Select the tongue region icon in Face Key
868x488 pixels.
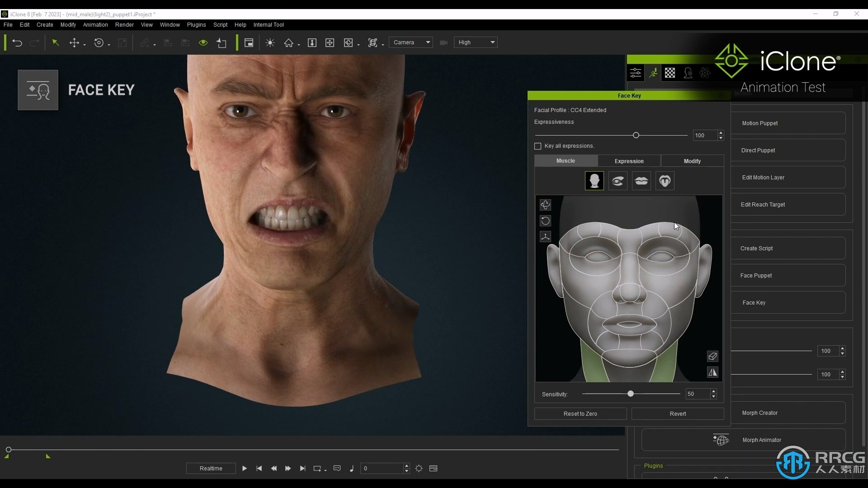coord(665,181)
